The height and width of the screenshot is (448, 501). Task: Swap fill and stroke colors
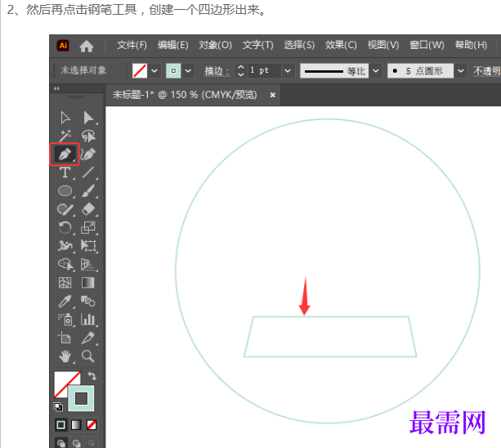point(92,376)
